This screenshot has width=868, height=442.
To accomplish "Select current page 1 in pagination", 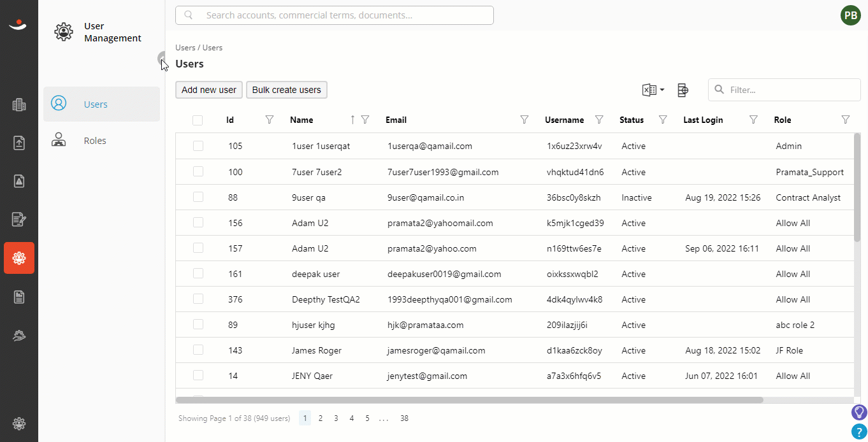I will 305,418.
